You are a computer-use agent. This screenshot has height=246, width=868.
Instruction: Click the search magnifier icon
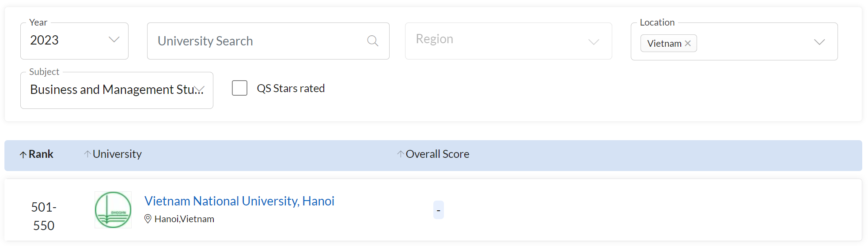tap(373, 41)
